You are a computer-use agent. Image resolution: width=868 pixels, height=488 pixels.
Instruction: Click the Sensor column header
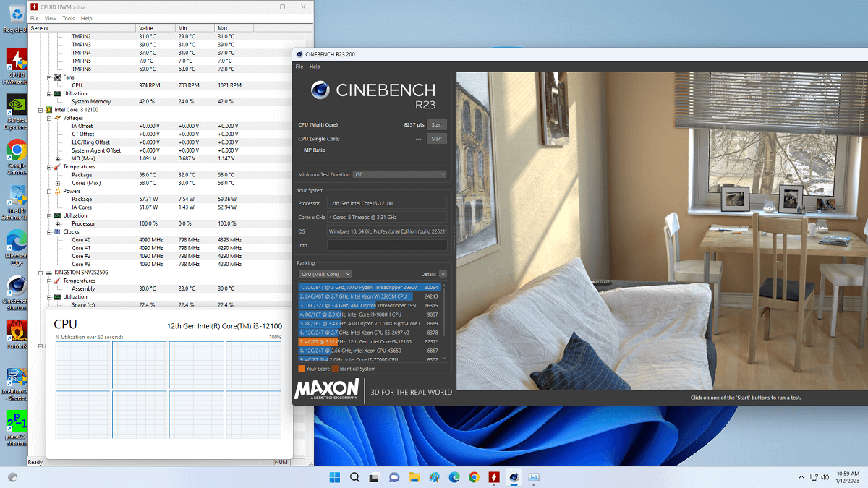coord(82,28)
